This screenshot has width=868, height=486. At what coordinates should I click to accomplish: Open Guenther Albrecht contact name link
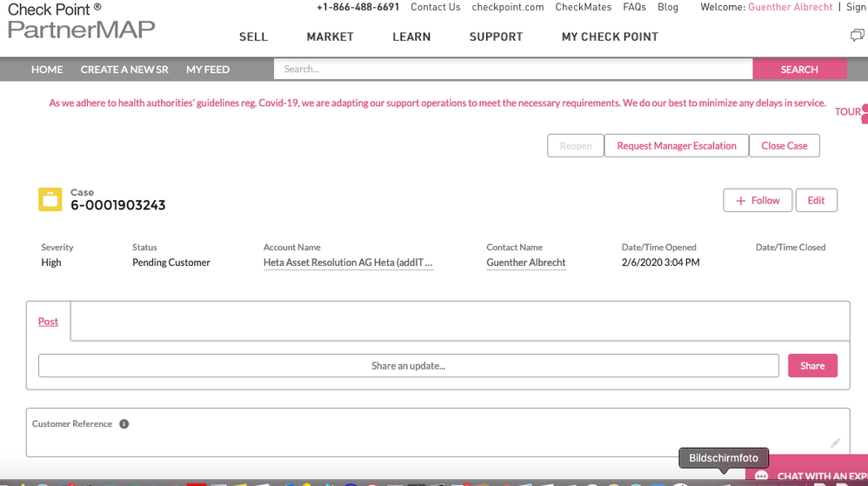pos(526,263)
